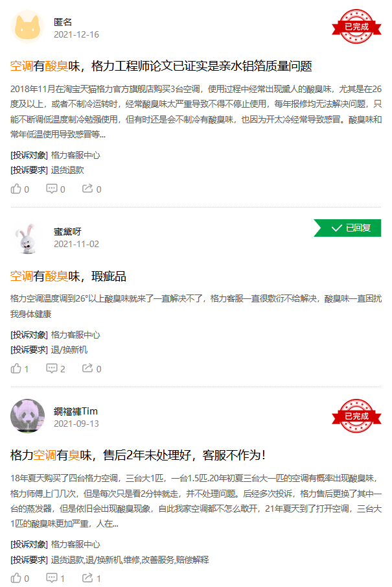
Task: Share Tim's 售后2年未处理好 complaint
Action: point(91,579)
